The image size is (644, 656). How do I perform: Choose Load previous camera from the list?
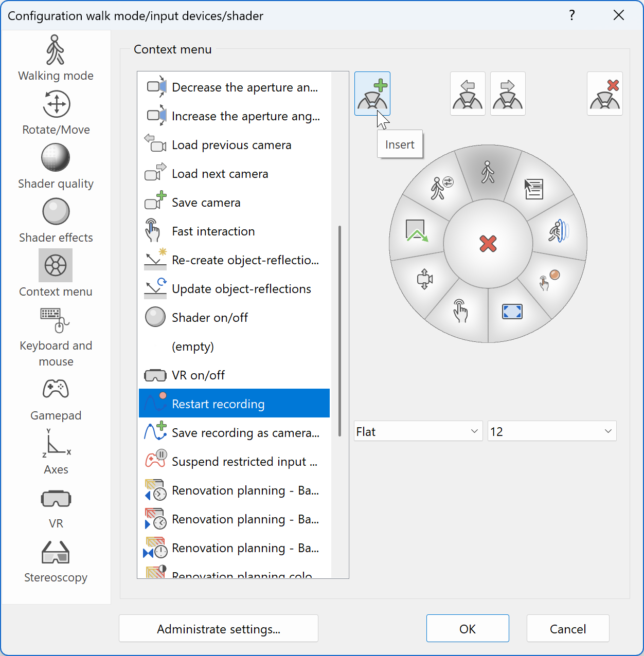(231, 145)
